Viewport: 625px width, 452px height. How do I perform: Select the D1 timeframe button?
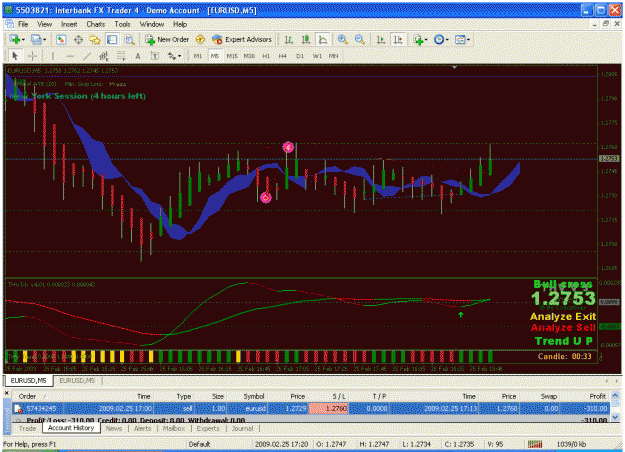point(300,56)
